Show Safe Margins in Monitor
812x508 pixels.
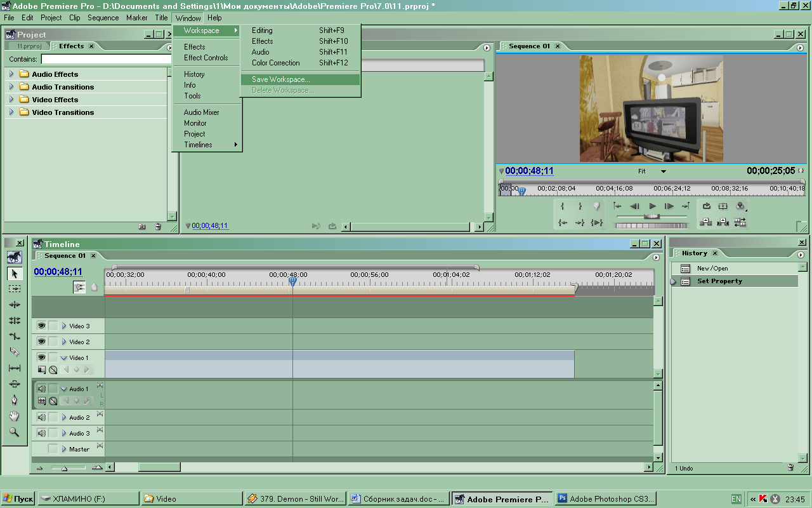[x=723, y=206]
